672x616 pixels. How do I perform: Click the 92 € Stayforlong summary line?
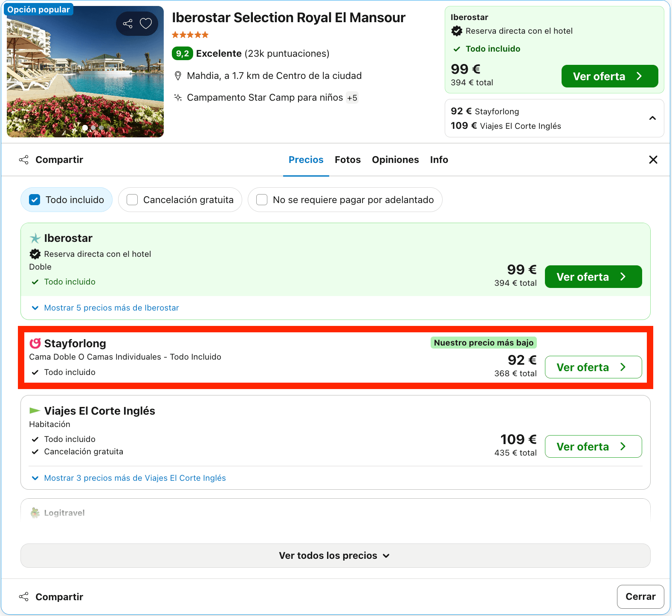point(485,111)
